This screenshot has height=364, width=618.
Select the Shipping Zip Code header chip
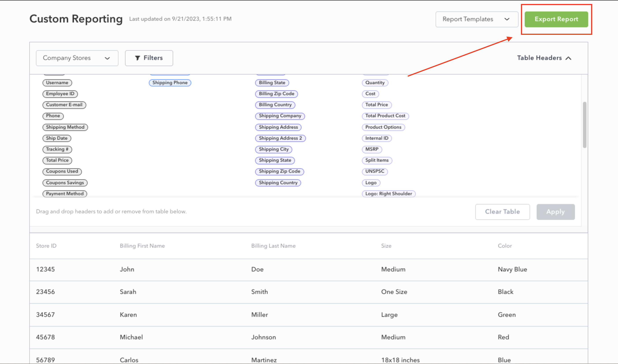280,171
